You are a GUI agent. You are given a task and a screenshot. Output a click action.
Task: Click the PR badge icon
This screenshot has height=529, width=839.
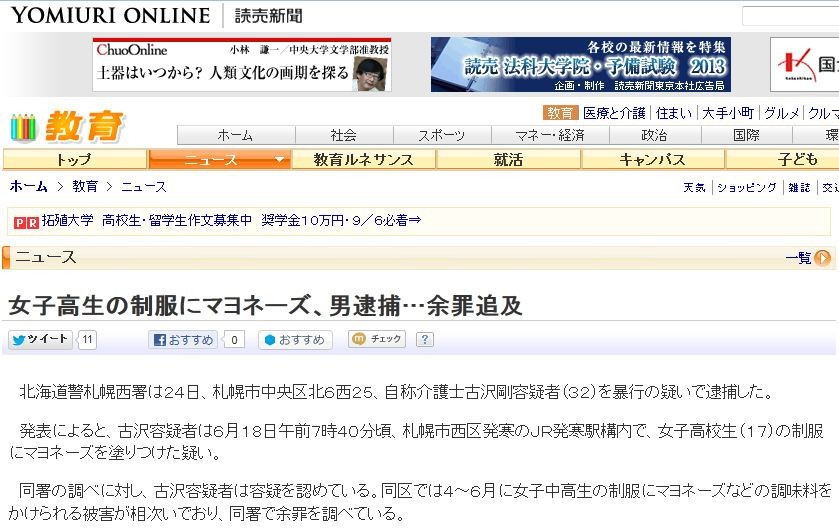[26, 223]
